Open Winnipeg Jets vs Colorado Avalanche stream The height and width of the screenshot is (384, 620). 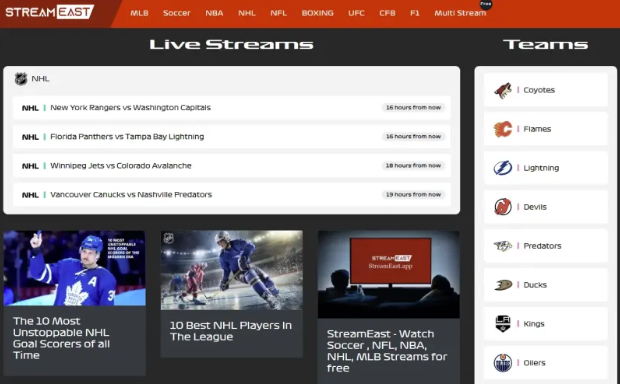[231, 166]
